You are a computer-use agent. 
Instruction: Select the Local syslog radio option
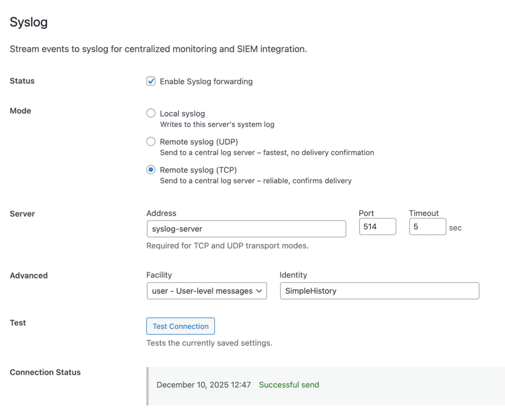tap(151, 113)
